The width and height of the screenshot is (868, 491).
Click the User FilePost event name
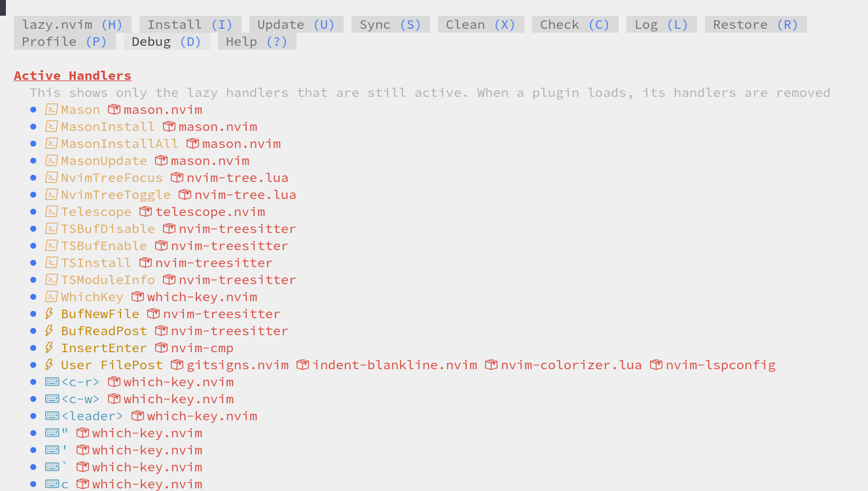coord(112,365)
